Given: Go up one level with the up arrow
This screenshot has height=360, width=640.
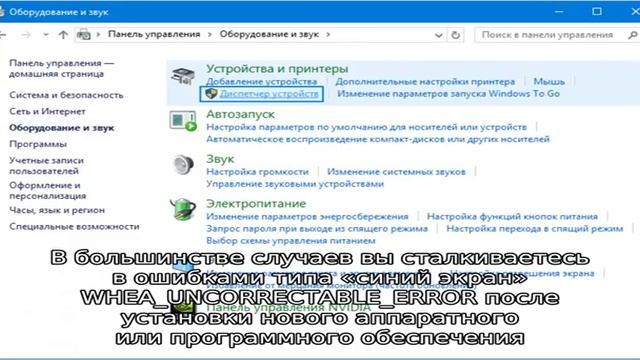Looking at the screenshot, I should click(63, 35).
